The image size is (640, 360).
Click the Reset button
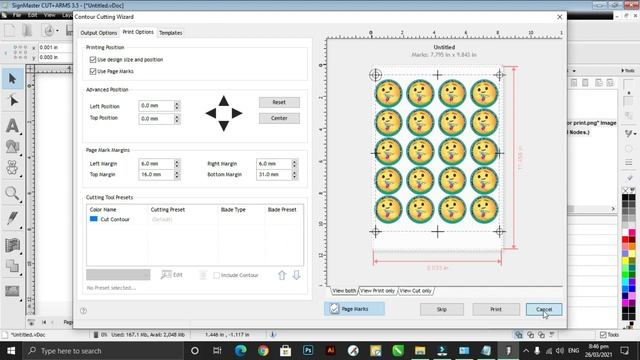point(279,102)
